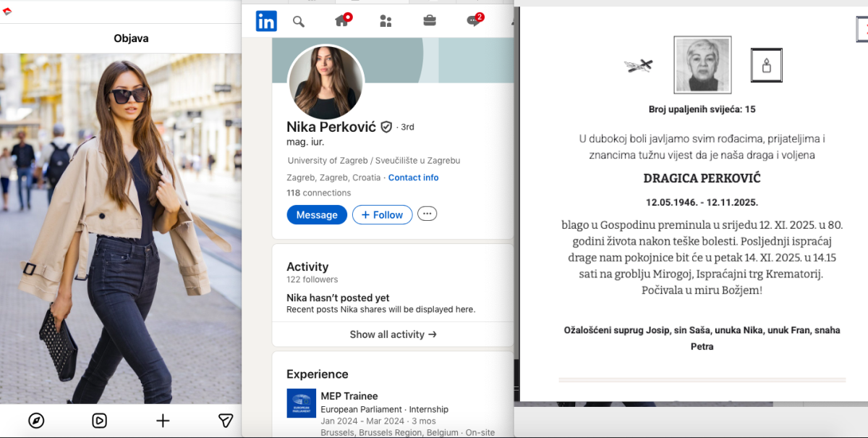This screenshot has width=868, height=438.
Task: Light a candle using candle icon
Action: click(766, 66)
